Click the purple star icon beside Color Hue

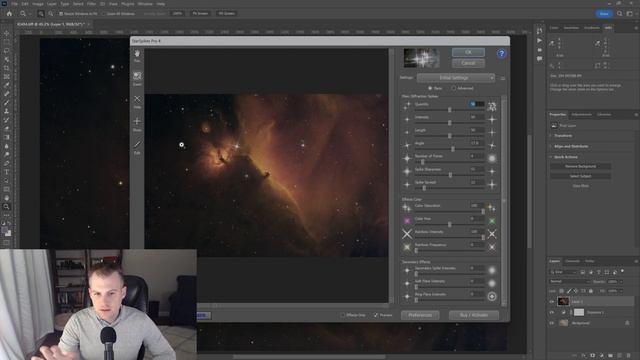tap(407, 221)
